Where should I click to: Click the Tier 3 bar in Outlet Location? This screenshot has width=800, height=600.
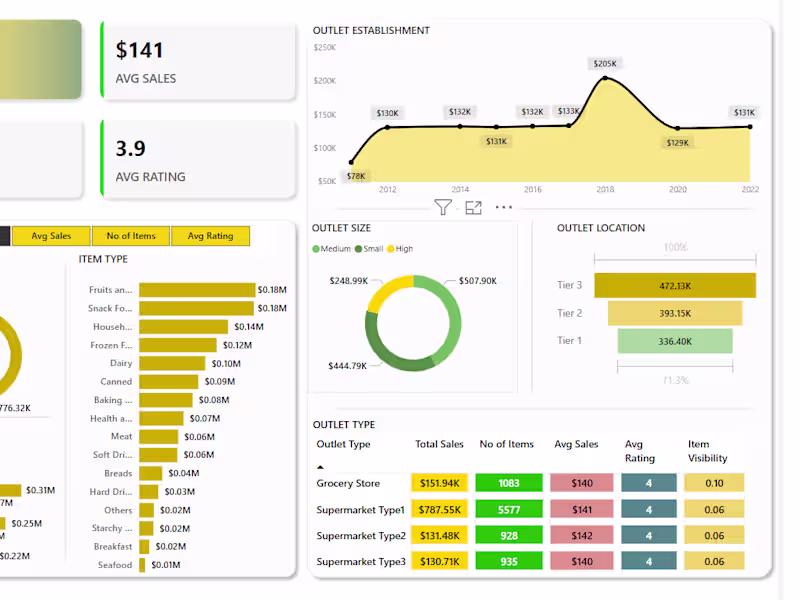[x=675, y=285]
